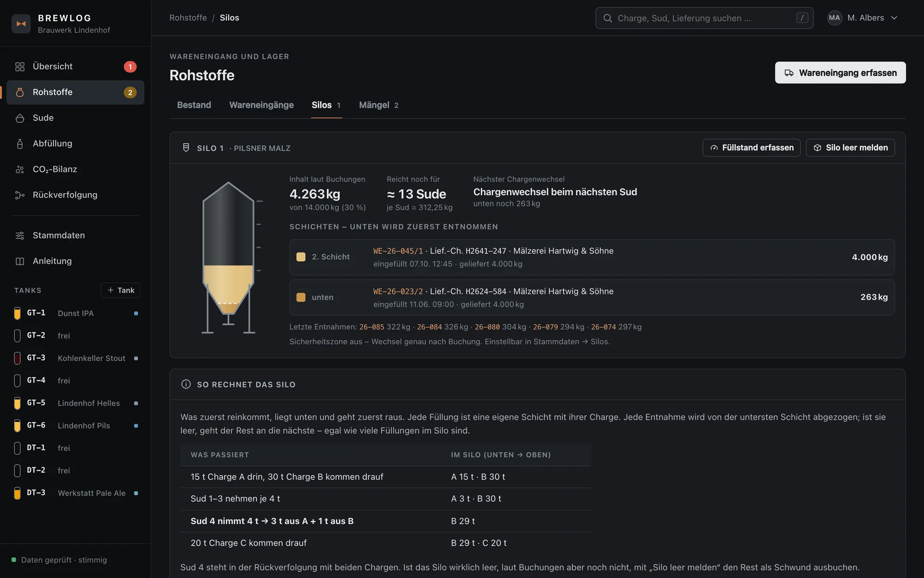Click the GT-3 Kohlenkeller Stout tank icon
The height and width of the screenshot is (578, 924).
pyautogui.click(x=18, y=358)
